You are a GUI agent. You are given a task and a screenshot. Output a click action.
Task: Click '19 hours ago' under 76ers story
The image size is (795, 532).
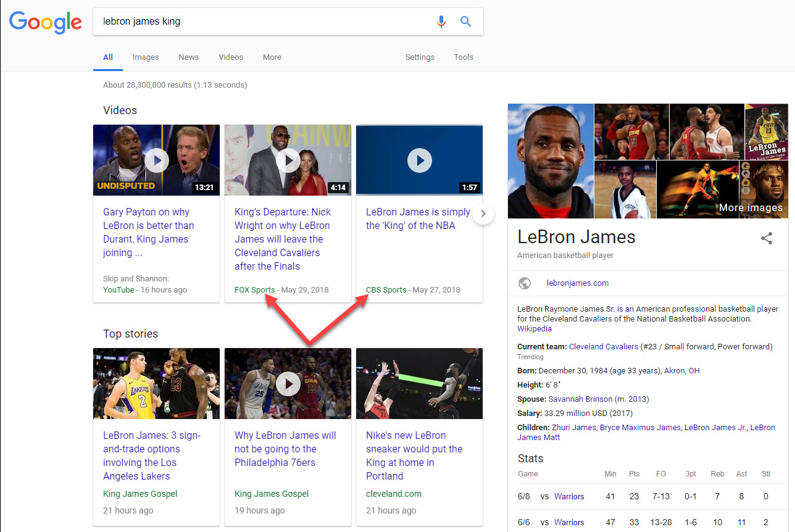260,510
